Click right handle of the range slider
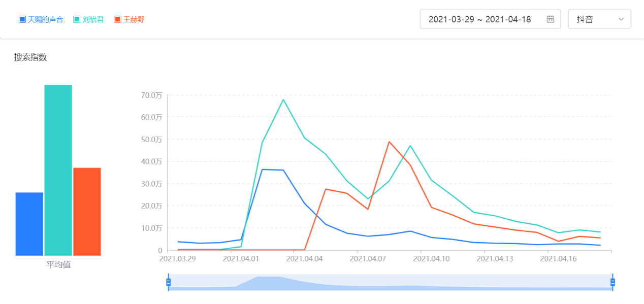This screenshot has width=644, height=304. (x=613, y=282)
